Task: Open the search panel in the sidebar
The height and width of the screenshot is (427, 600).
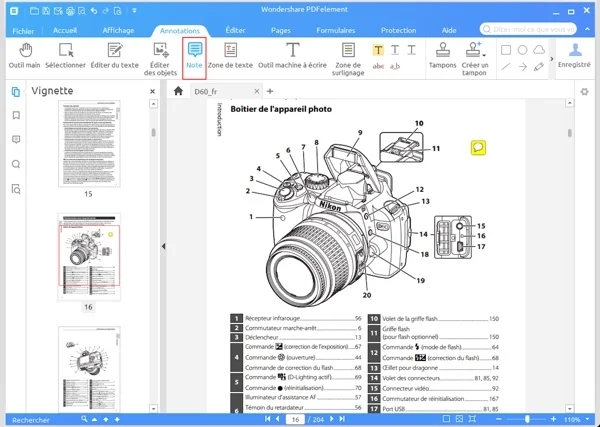Action: click(16, 164)
